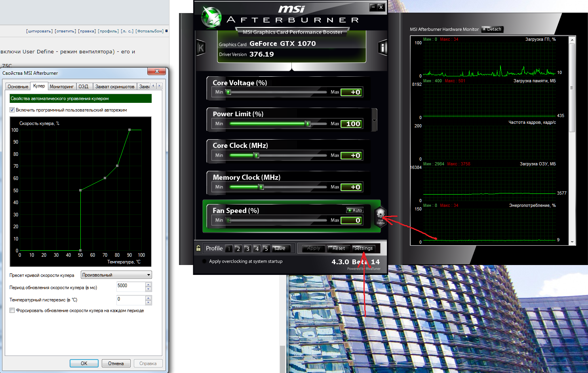
Task: Click the Power Limit value box
Action: [352, 124]
